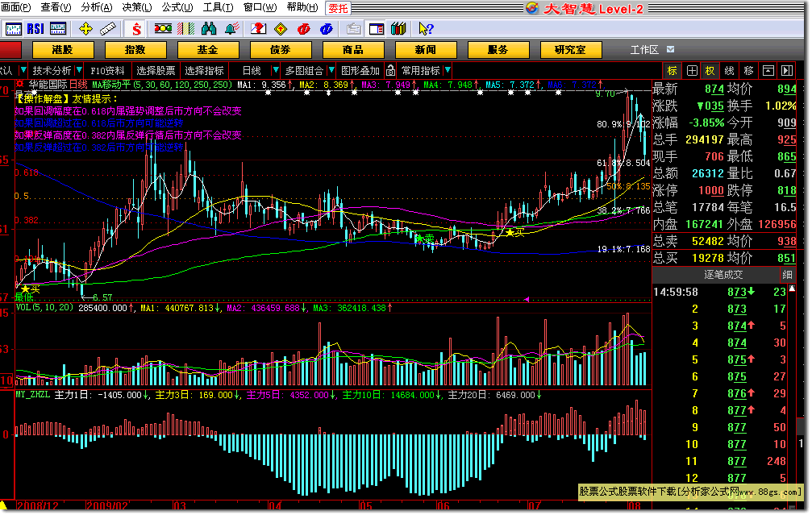The image size is (812, 515).
Task: Click the colored diagonal stripes icon
Action: (x=186, y=29)
